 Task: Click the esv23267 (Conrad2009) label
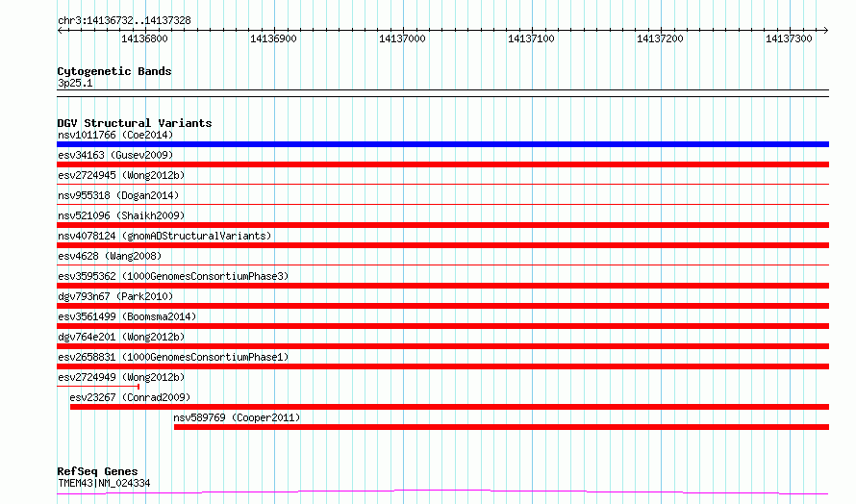(130, 397)
